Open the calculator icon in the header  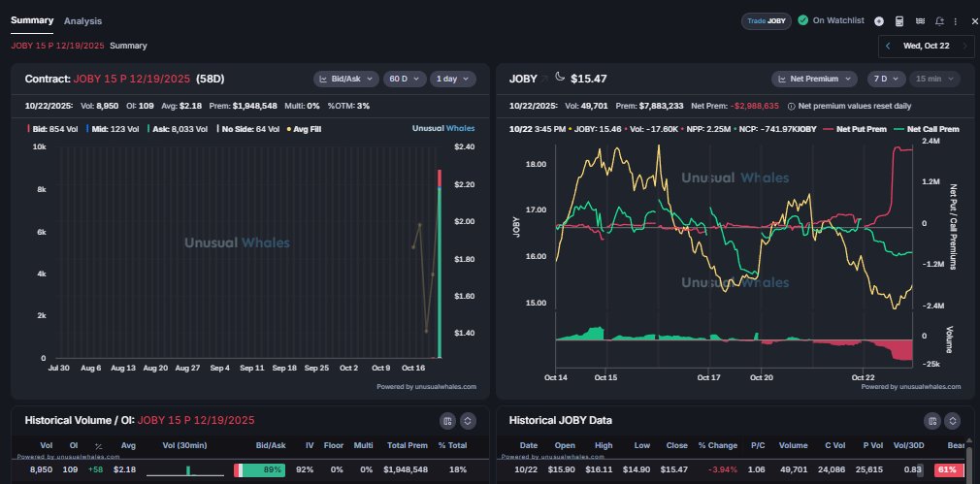click(x=899, y=21)
